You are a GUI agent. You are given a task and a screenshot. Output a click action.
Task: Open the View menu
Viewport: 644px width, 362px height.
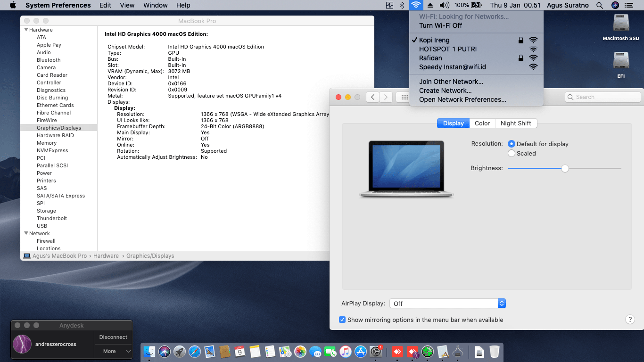(x=127, y=5)
